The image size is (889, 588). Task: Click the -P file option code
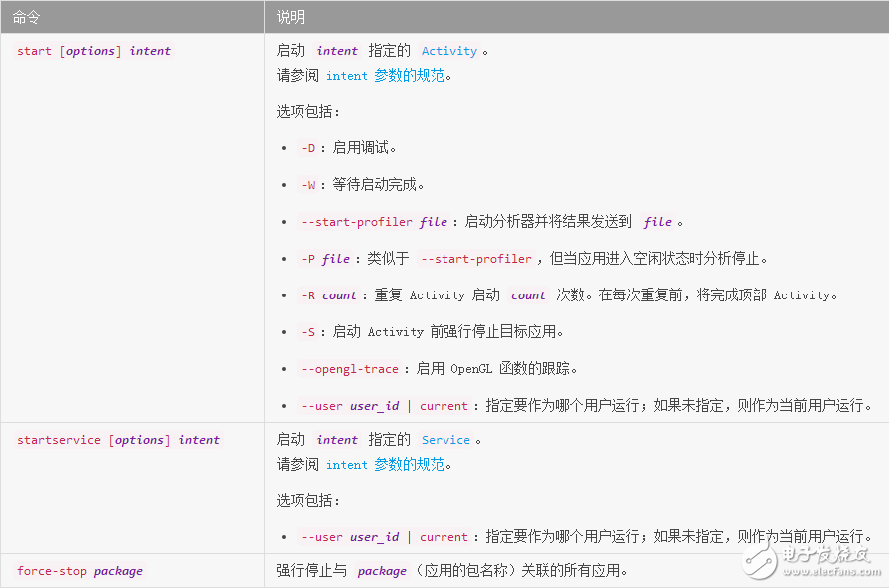(x=325, y=259)
